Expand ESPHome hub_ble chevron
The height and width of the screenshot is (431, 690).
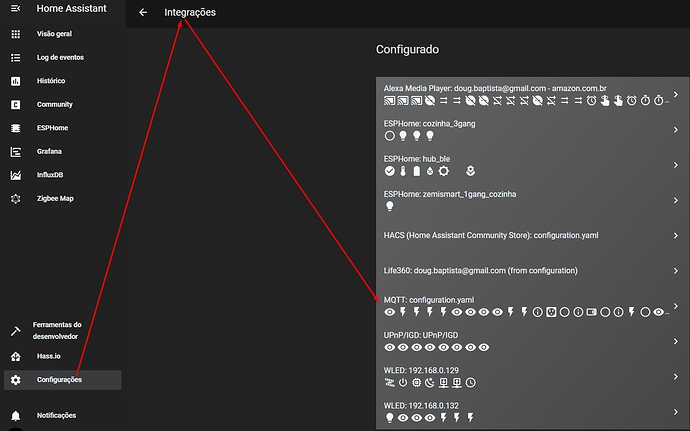tap(676, 165)
